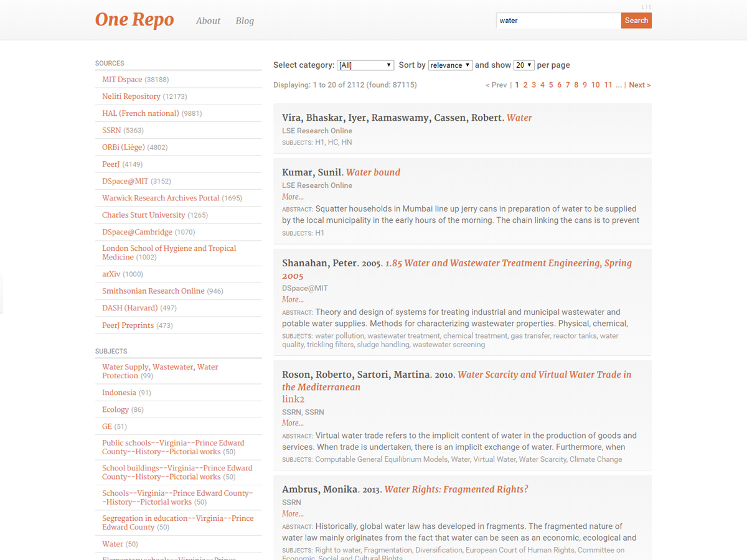Open the Sort by relevance dropdown
The height and width of the screenshot is (560, 747).
[x=450, y=65]
